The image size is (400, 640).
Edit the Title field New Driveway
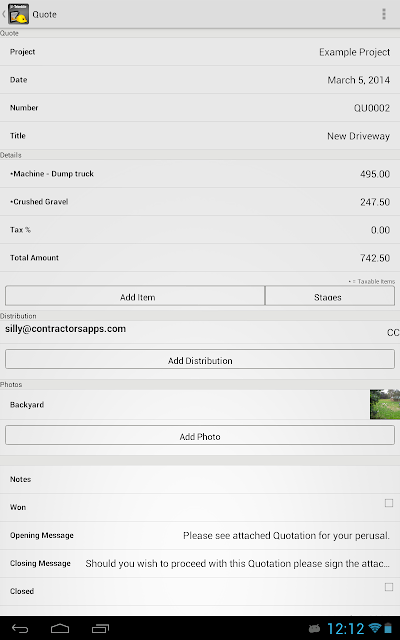coord(200,136)
